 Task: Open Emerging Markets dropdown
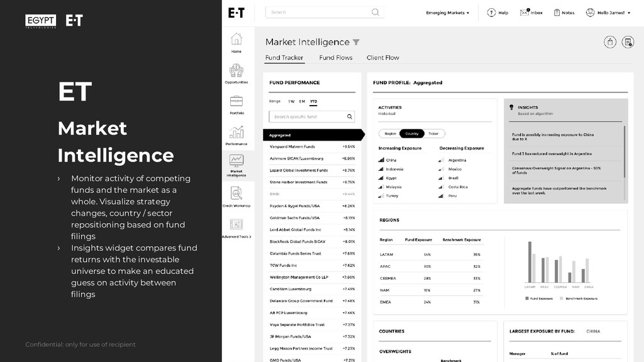coord(447,13)
